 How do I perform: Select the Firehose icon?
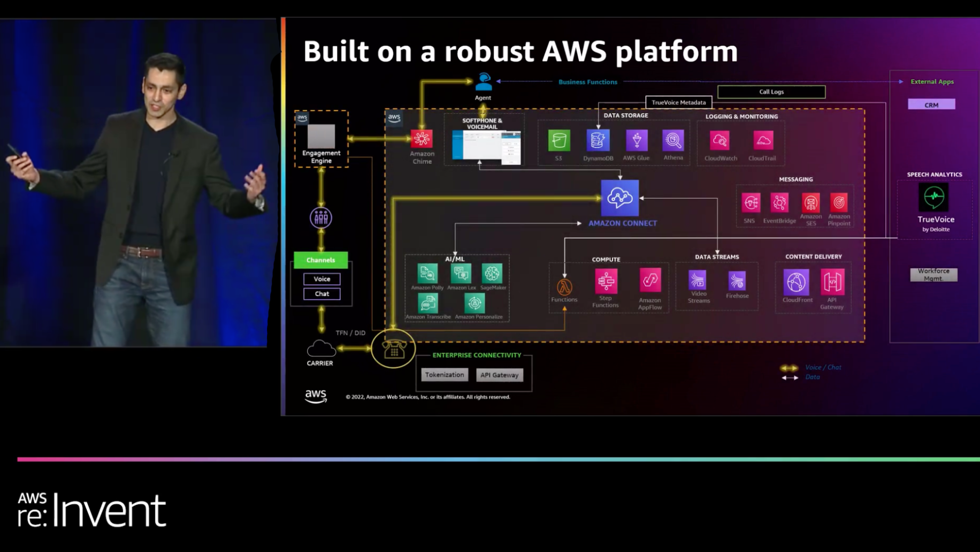click(x=737, y=281)
